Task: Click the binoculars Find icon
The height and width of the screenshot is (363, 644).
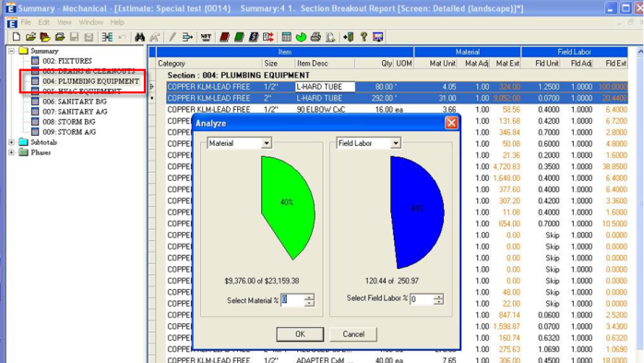Action: tap(139, 37)
